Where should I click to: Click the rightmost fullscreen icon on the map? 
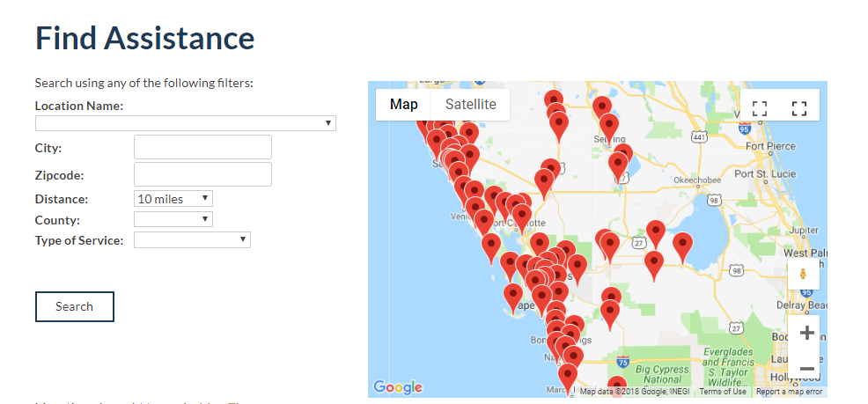click(x=799, y=108)
